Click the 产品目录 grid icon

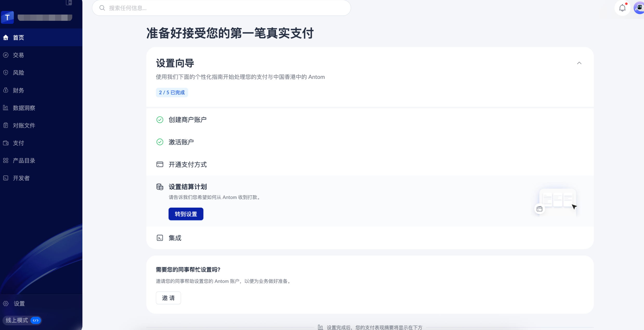(6, 161)
